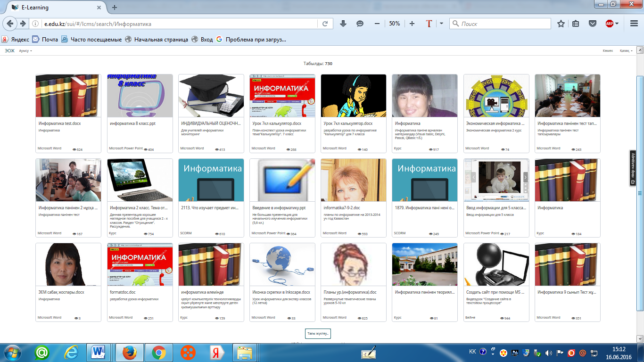Viewport: 644px width, 362px height.
Task: Expand the dropdown arrow beside the T icon
Action: (441, 24)
